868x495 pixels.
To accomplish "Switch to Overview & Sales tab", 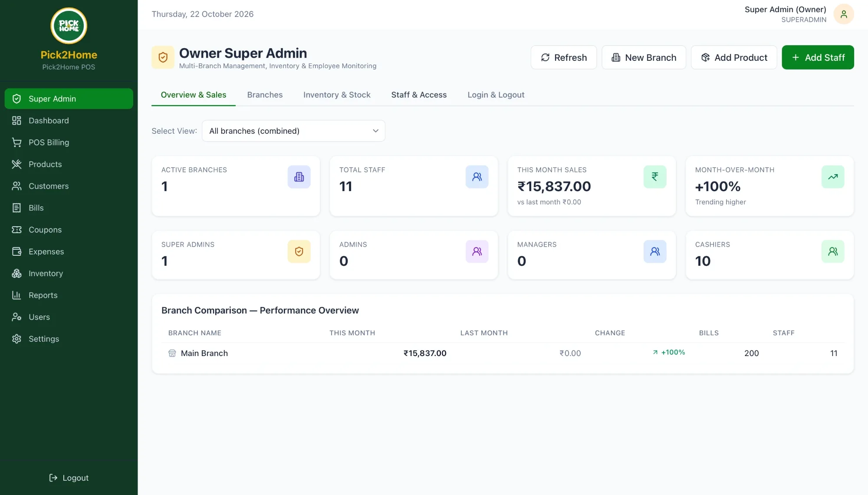I will pyautogui.click(x=194, y=95).
